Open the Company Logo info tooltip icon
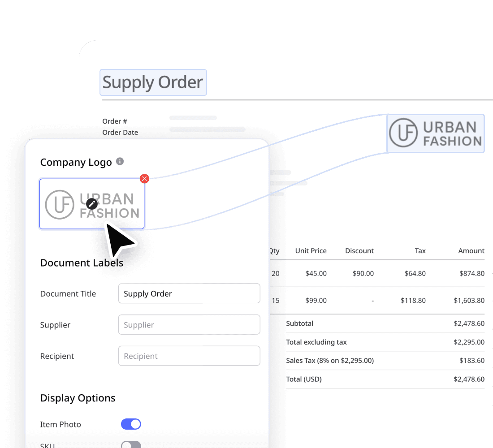 [120, 161]
